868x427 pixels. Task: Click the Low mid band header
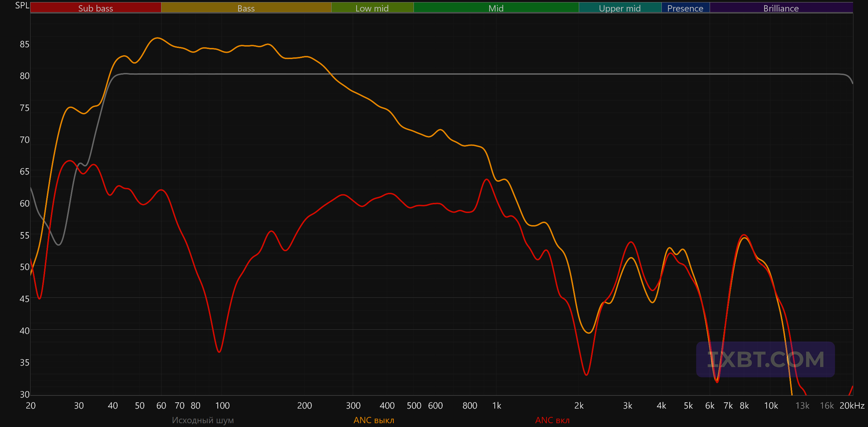(372, 8)
